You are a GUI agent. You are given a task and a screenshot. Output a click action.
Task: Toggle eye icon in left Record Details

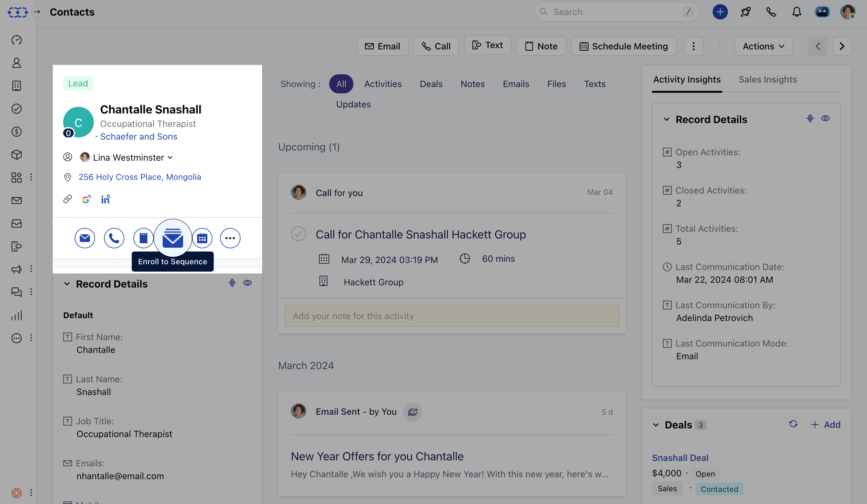click(247, 283)
